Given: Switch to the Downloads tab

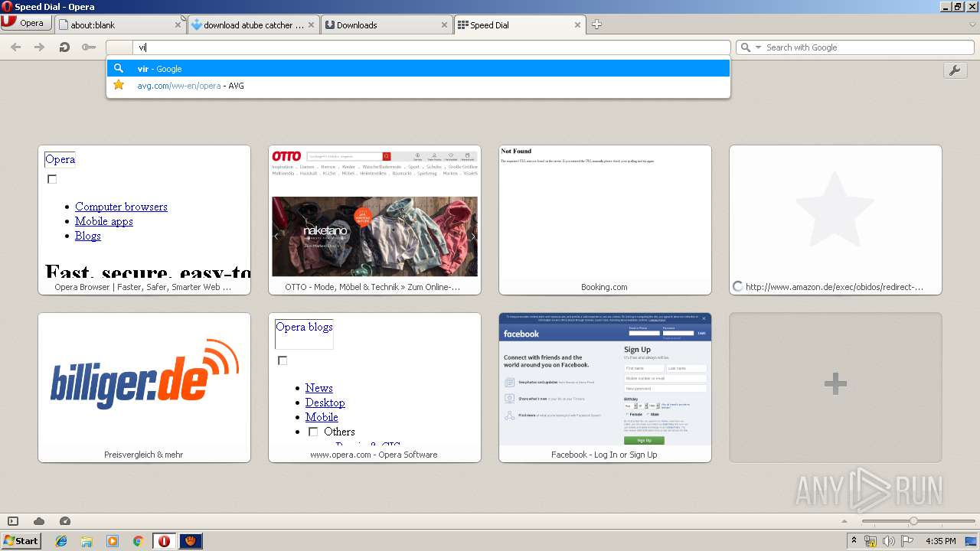Looking at the screenshot, I should 386,24.
